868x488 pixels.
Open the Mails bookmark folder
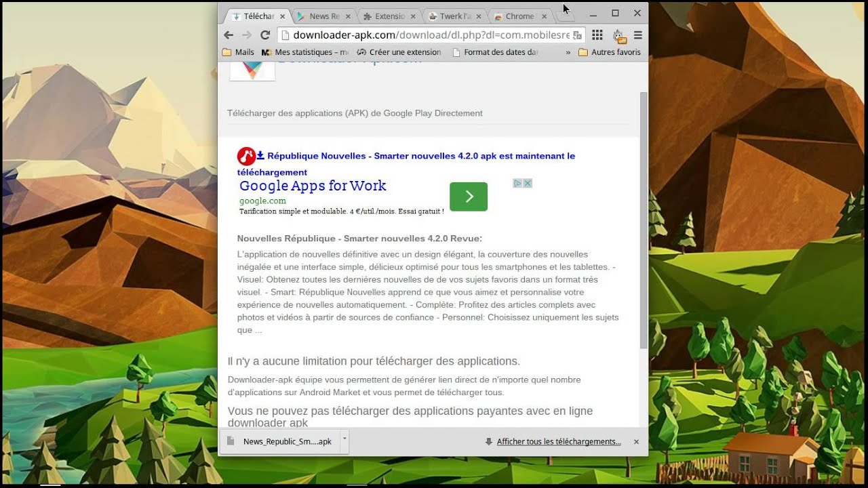click(x=239, y=52)
